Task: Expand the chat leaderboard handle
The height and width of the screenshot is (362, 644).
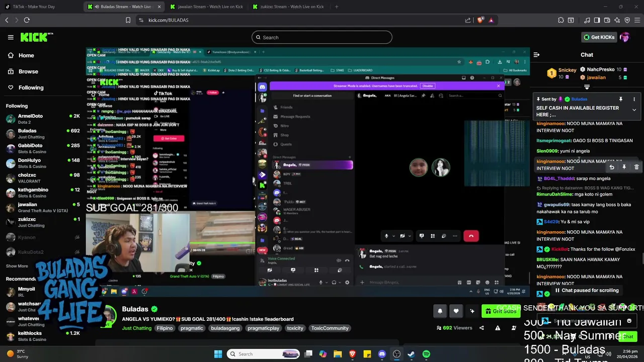Action: click(587, 87)
